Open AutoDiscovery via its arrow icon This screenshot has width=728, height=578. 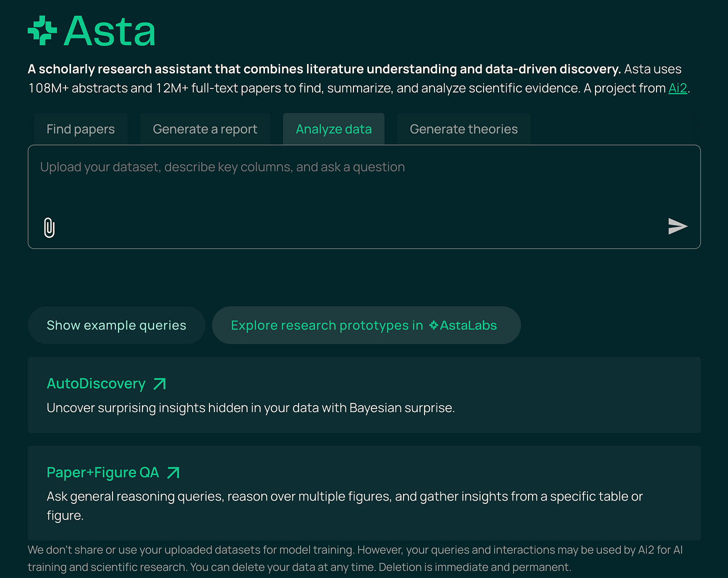[x=159, y=383]
